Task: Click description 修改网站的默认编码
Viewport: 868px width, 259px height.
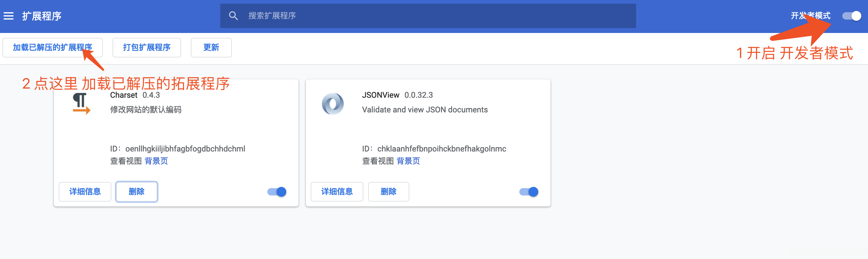Action: [x=146, y=110]
